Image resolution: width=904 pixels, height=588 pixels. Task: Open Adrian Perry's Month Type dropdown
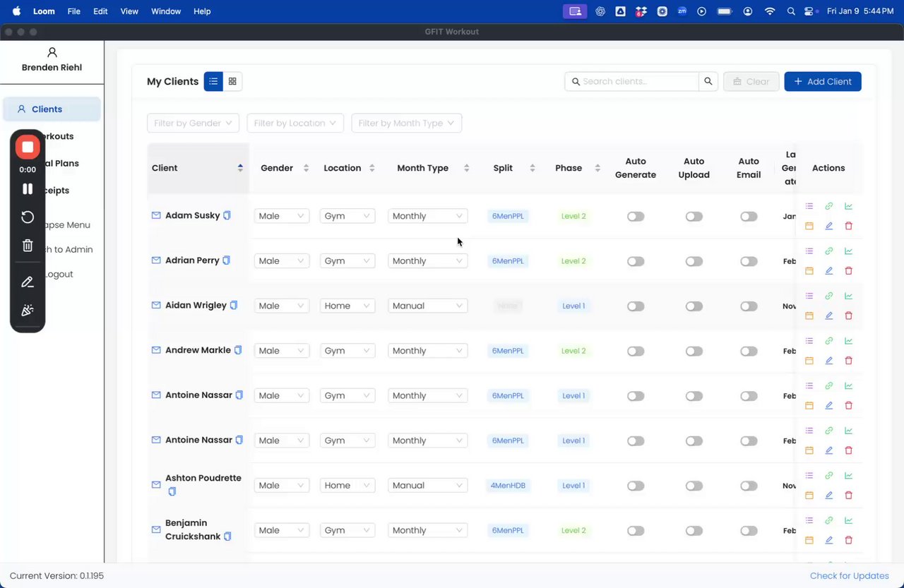click(x=427, y=261)
